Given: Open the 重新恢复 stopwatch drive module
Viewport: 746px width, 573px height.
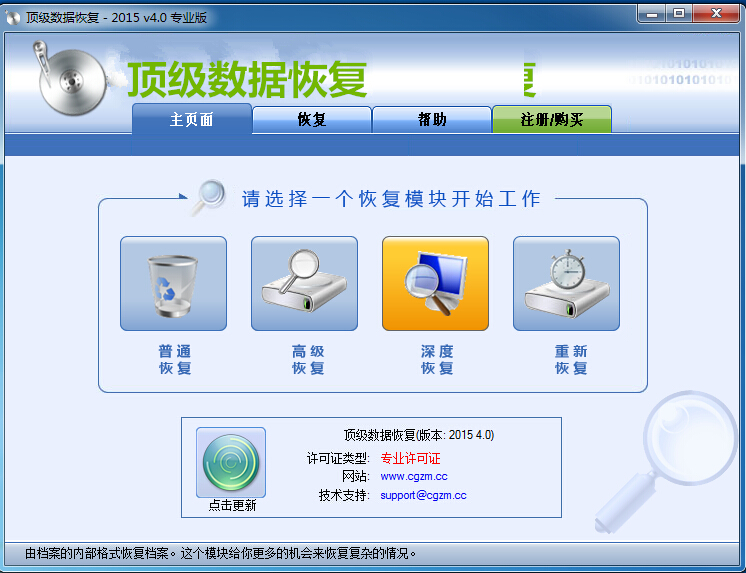Looking at the screenshot, I should 566,283.
